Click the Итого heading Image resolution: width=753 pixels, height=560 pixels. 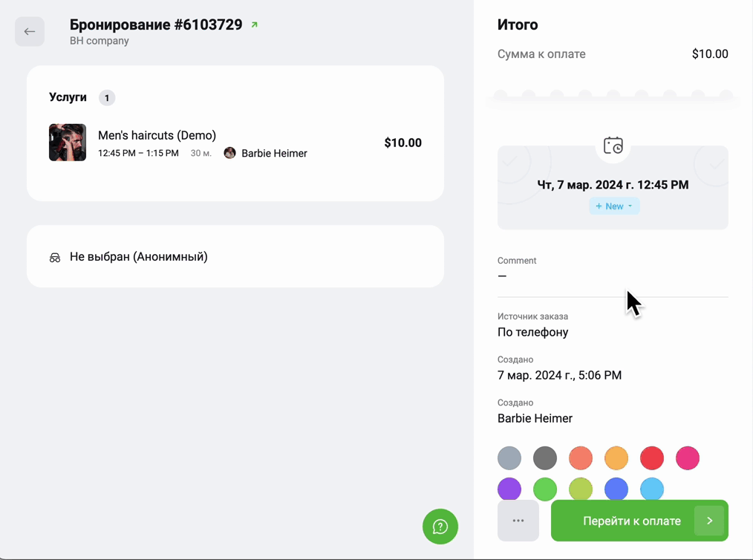tap(518, 25)
